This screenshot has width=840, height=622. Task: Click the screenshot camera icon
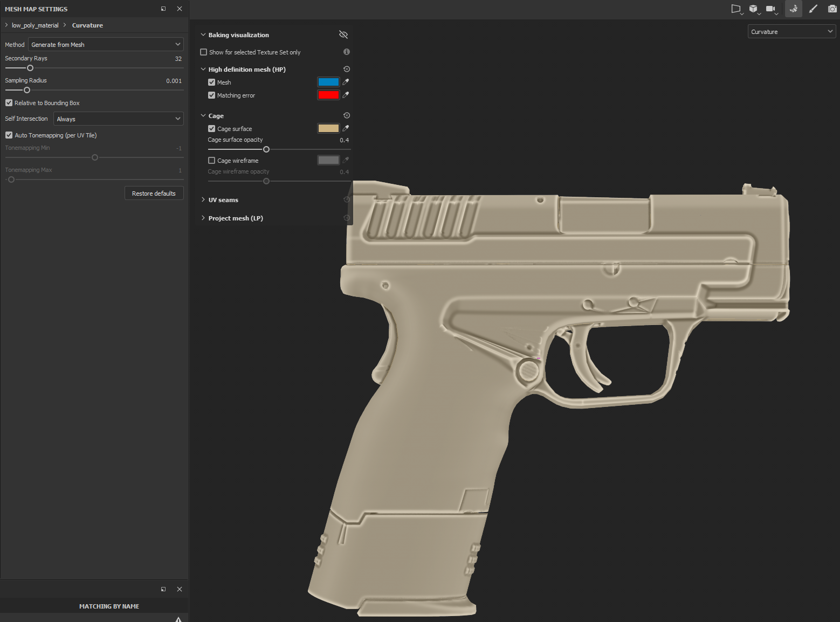coord(832,9)
